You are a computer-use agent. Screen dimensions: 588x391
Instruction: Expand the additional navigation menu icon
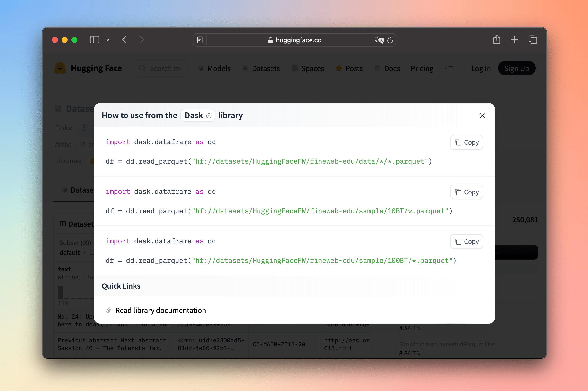(x=449, y=68)
